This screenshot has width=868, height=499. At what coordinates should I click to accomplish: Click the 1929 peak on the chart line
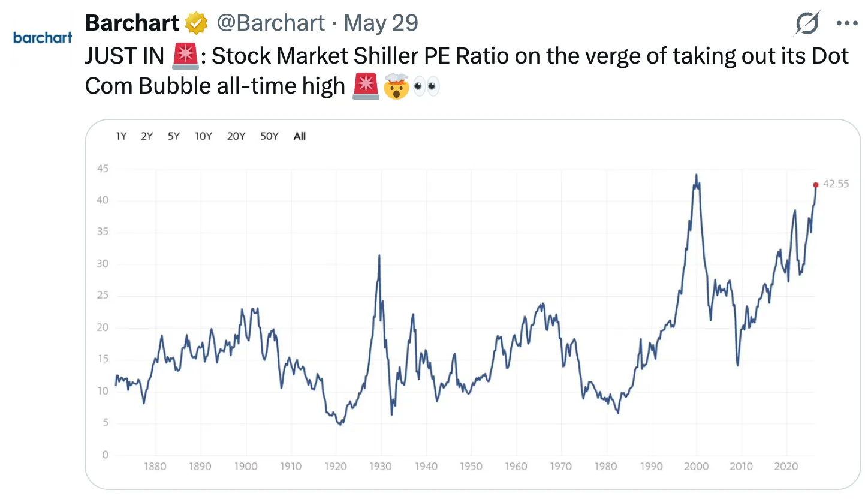pos(379,255)
